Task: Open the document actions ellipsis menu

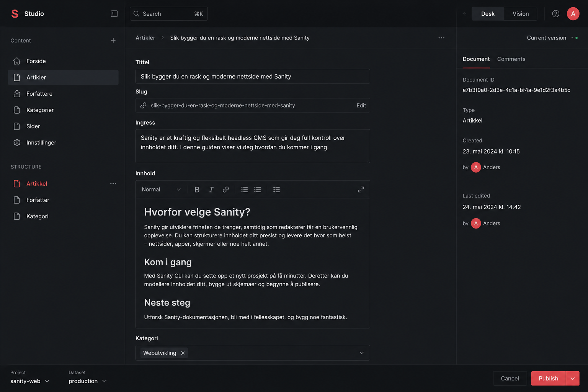Action: click(441, 38)
